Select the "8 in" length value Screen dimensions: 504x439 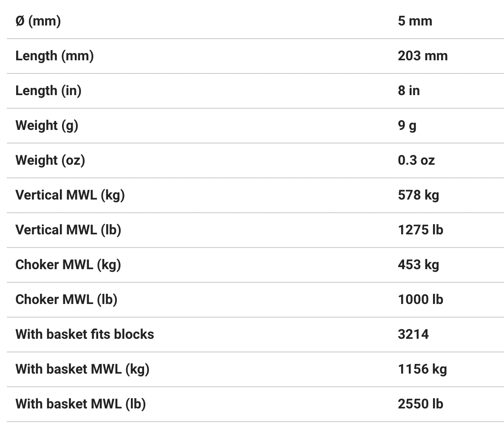(x=408, y=90)
